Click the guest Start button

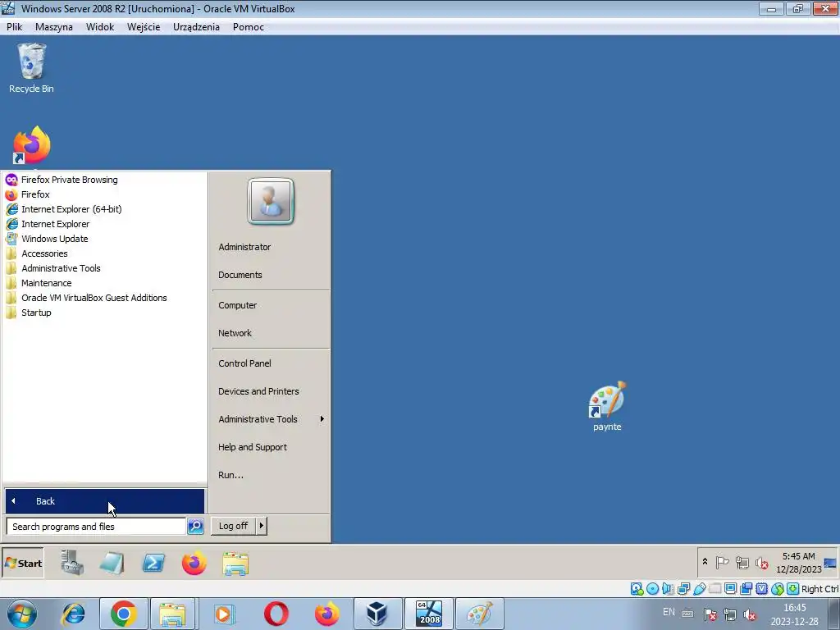pos(23,563)
